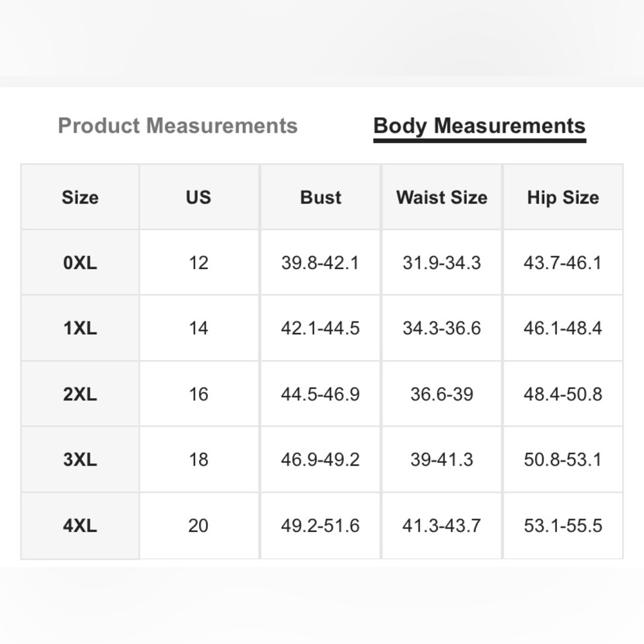Click the waist value 31.9-34.3
The height and width of the screenshot is (644, 644).
[x=442, y=263]
